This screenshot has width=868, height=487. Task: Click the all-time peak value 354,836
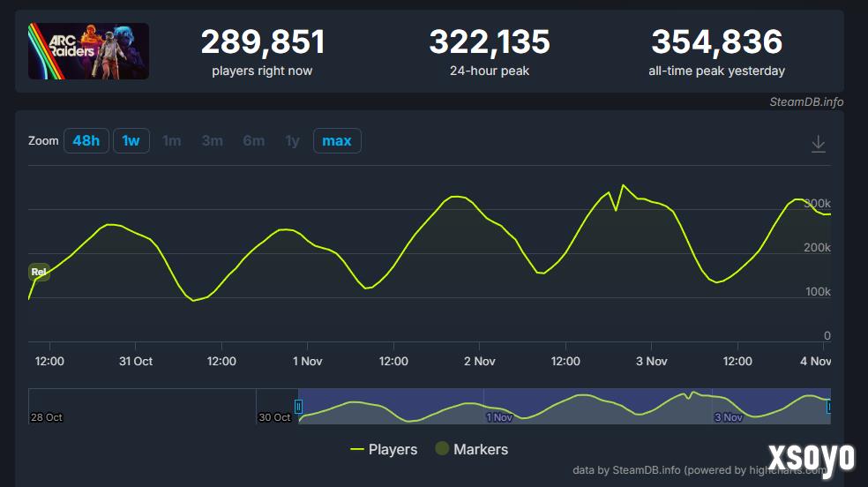(716, 42)
